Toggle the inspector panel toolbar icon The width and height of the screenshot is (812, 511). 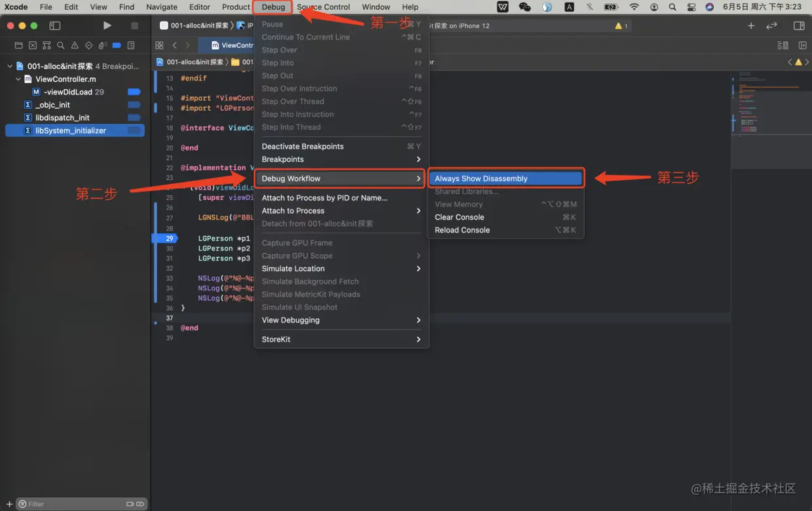pyautogui.click(x=799, y=26)
